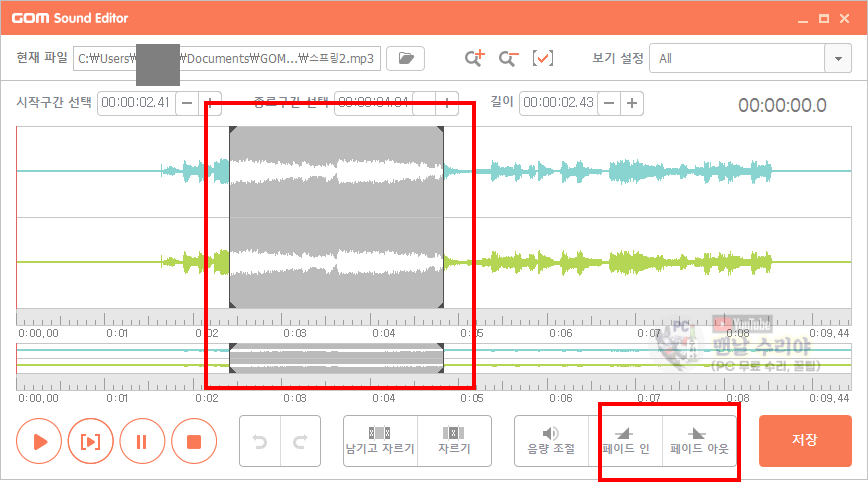Click the 시작구간 선택 time field
Viewport: 868px width, 482px height.
136,103
